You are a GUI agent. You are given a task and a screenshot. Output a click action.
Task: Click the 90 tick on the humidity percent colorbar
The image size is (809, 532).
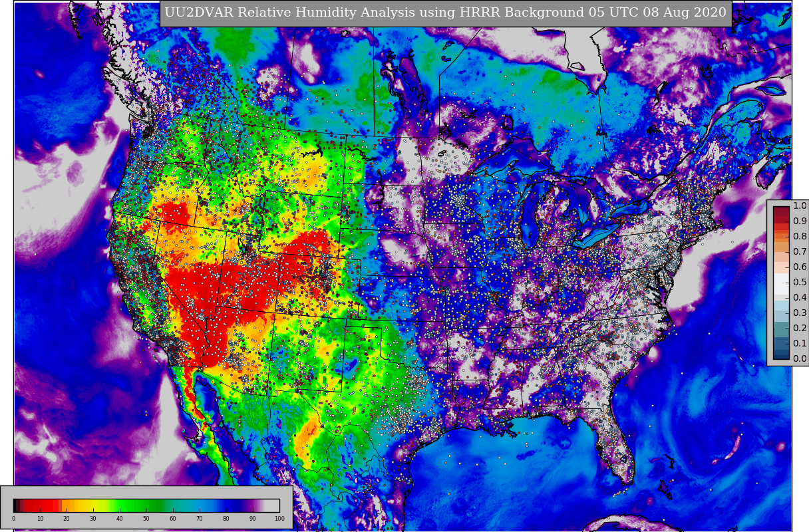253,519
